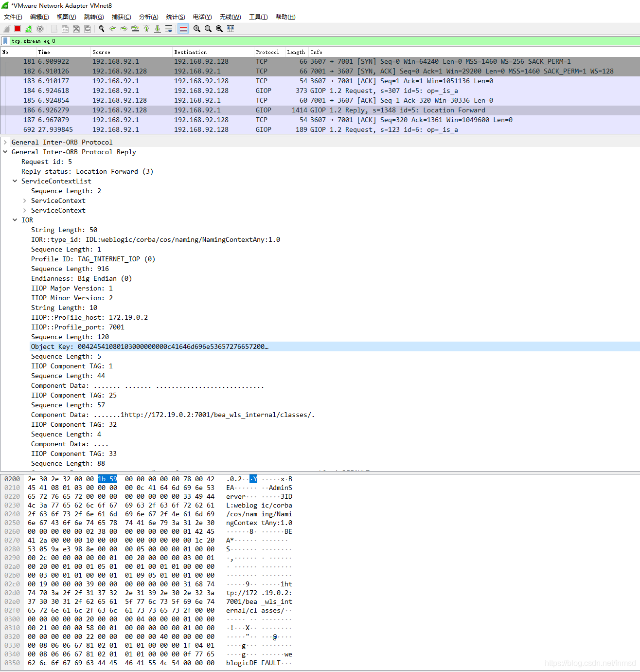Click highlighted hex bytes 1b 59
The width and height of the screenshot is (640, 672).
point(107,479)
